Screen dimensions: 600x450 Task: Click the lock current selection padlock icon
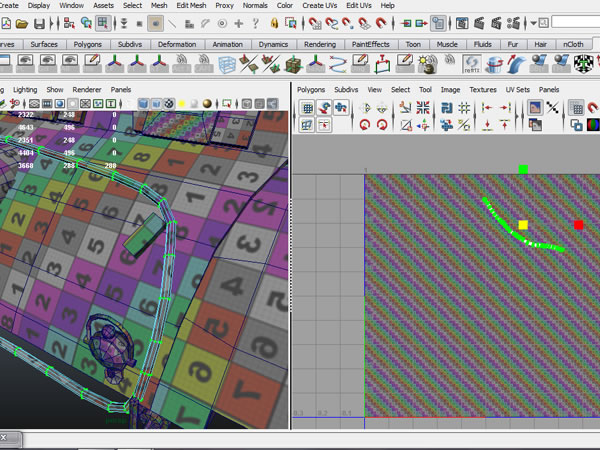pyautogui.click(x=274, y=23)
